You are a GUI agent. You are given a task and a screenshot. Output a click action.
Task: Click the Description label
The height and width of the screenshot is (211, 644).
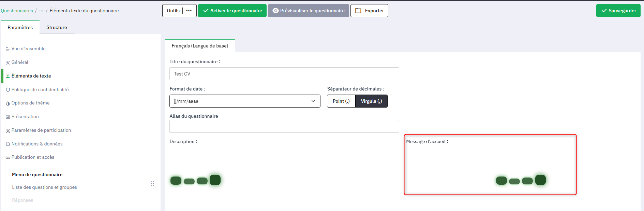(x=183, y=141)
